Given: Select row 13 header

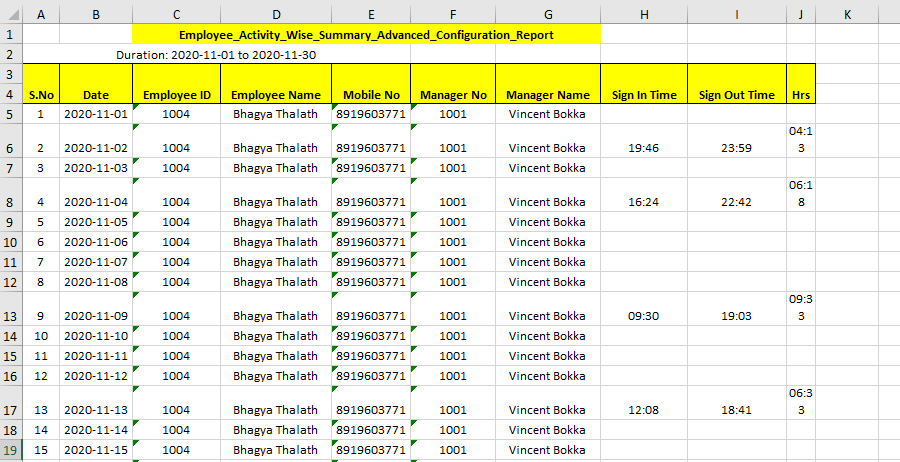Looking at the screenshot, I should tap(10, 315).
